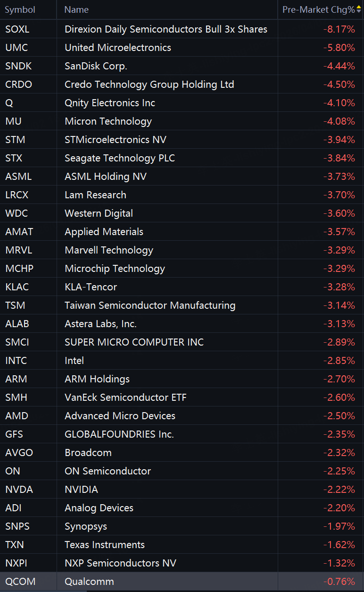Click the VanEck Semiconductor ETF name
Viewport: 364px width, 592px height.
[x=125, y=397]
